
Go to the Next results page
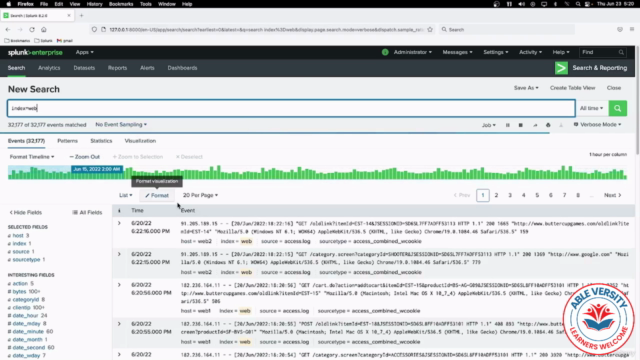613,195
